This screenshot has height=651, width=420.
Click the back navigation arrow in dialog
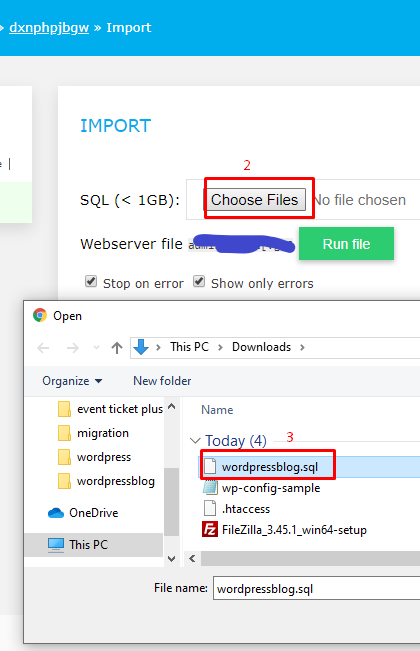[43, 348]
